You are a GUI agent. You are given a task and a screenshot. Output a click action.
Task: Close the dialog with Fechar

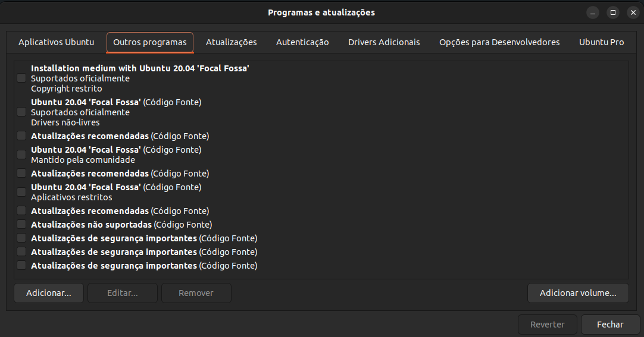[x=610, y=325]
